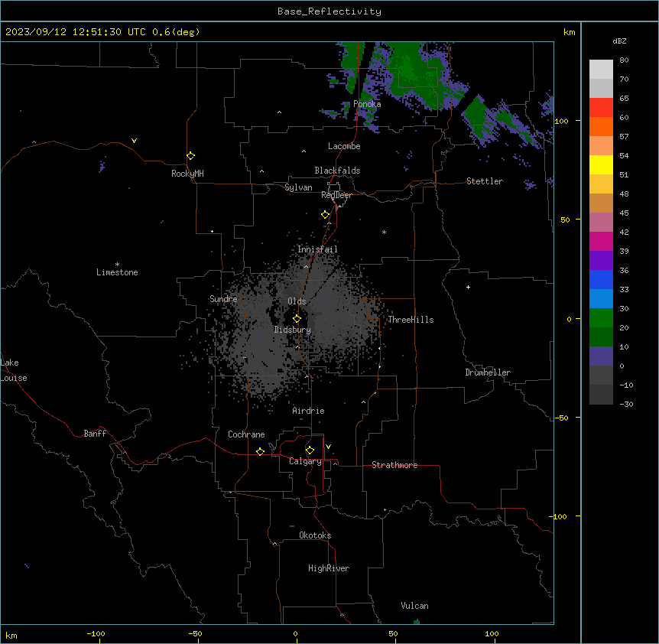Click the 0 dBZ slate purple swatch
The height and width of the screenshot is (644, 659).
pyautogui.click(x=601, y=356)
